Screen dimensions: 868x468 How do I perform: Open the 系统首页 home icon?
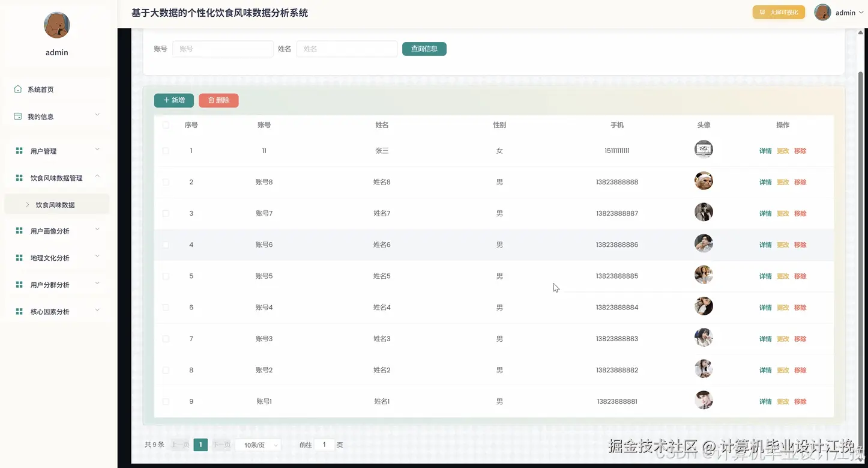tap(18, 89)
